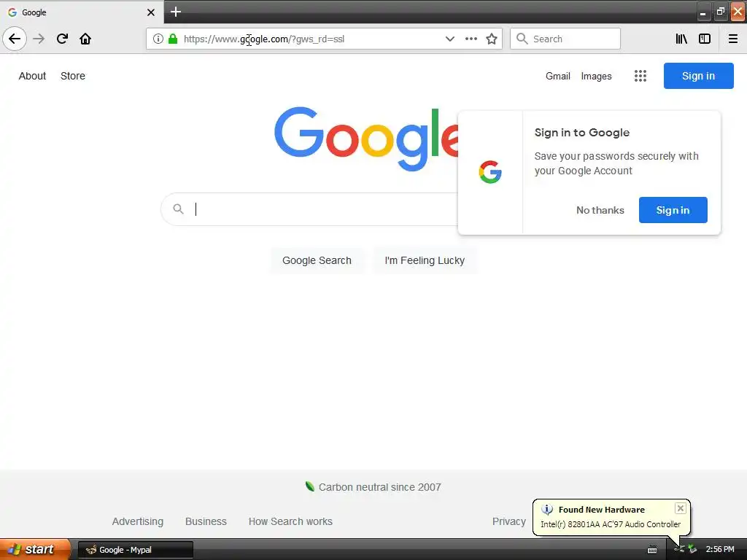Click the network tray icon beside the clock

click(x=692, y=549)
